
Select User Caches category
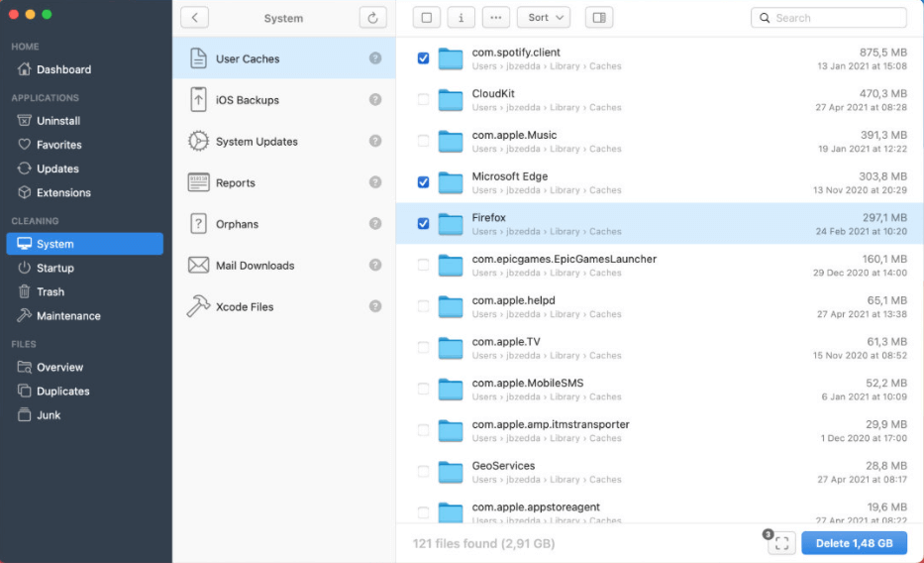point(283,58)
